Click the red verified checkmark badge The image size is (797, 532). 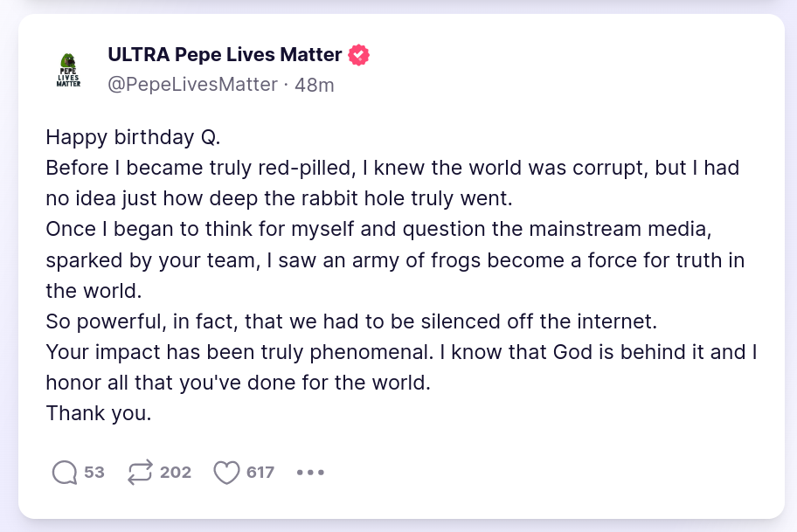click(359, 55)
